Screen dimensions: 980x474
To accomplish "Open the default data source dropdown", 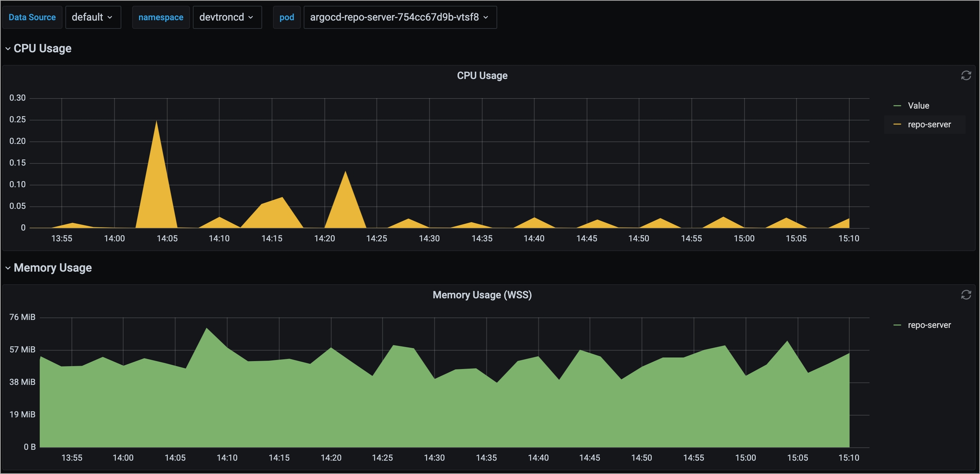I will click(93, 17).
